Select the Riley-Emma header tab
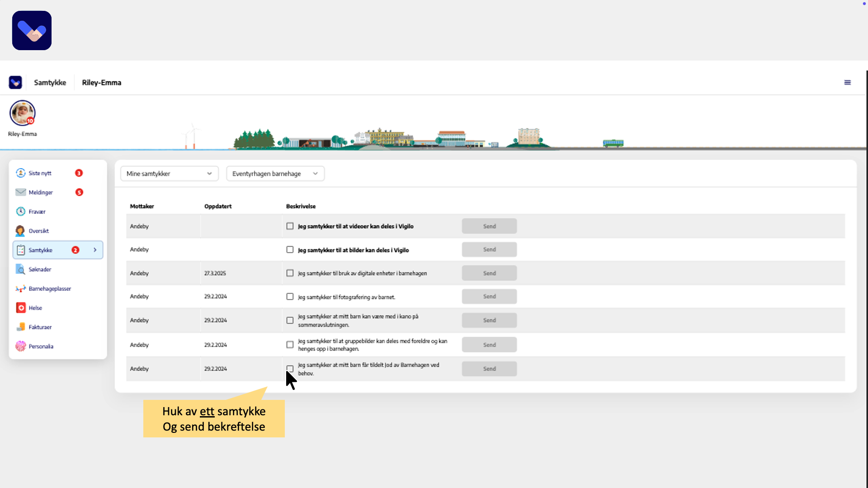 [101, 83]
